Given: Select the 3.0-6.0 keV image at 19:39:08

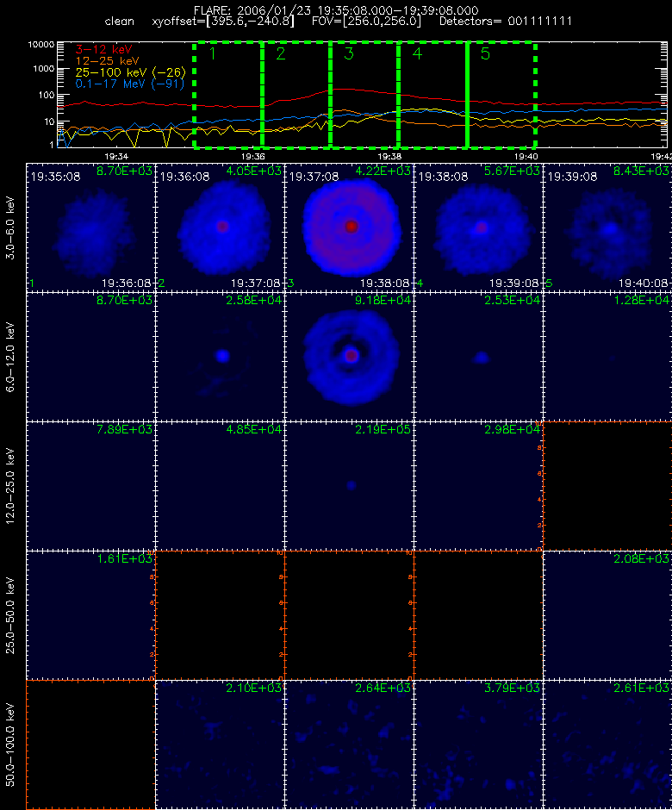Looking at the screenshot, I should click(x=607, y=227).
